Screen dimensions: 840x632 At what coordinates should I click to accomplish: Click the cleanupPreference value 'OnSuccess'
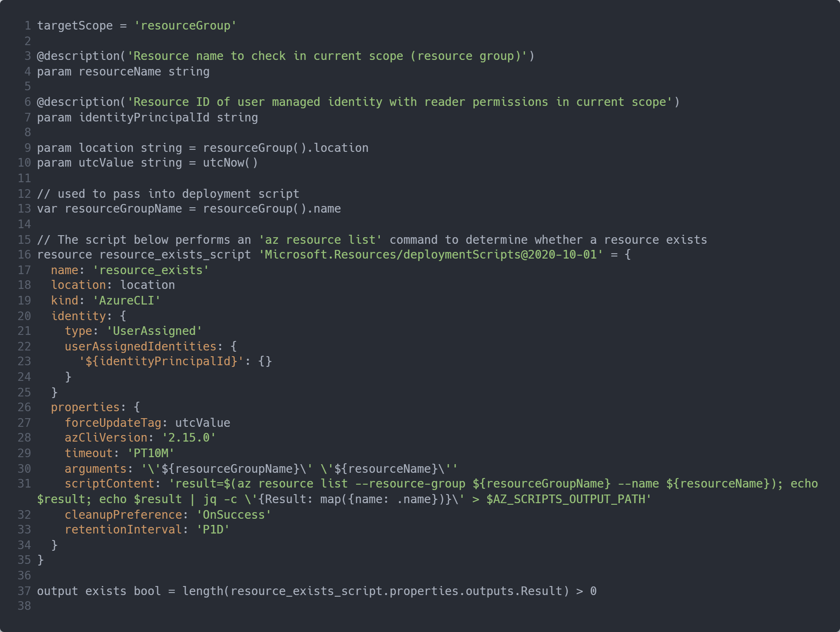(234, 515)
